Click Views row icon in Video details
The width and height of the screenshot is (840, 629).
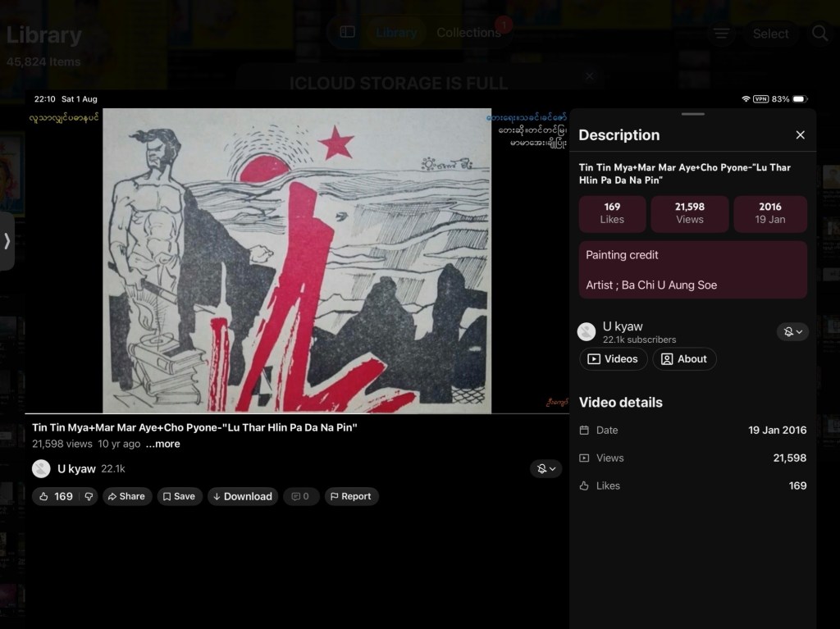click(584, 458)
